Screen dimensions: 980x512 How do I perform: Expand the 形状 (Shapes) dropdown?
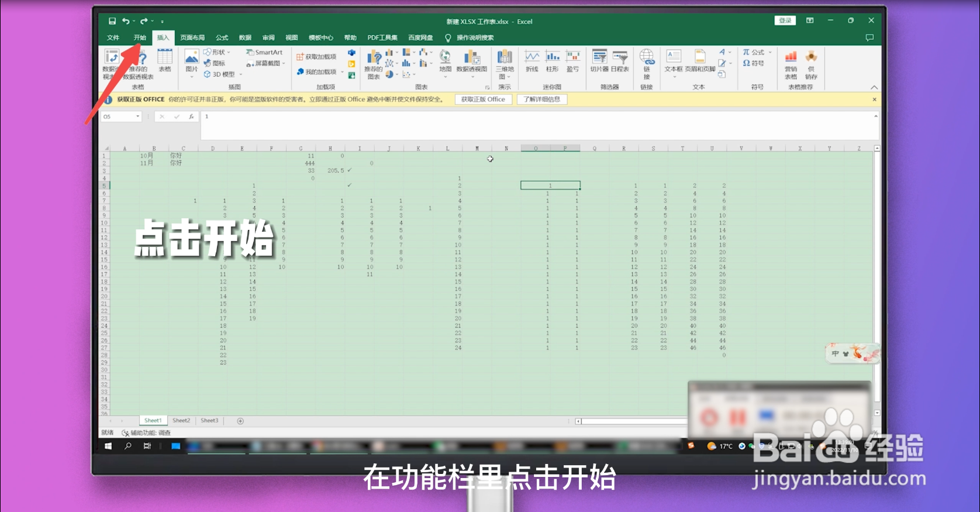coord(229,52)
